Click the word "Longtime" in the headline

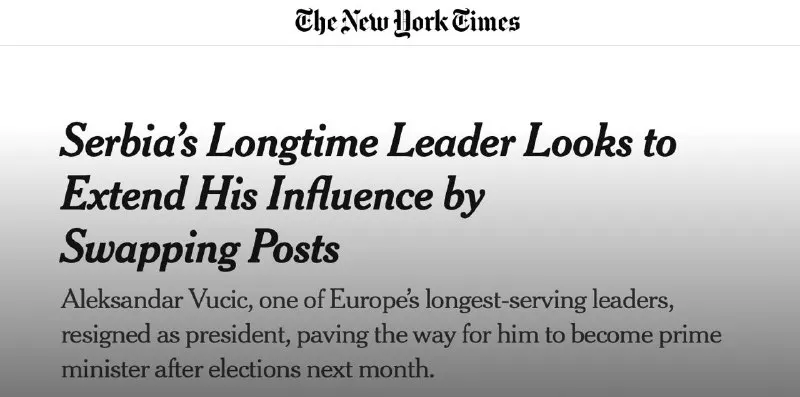[x=292, y=143]
